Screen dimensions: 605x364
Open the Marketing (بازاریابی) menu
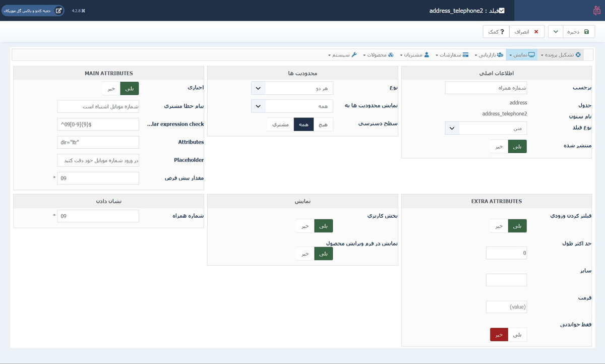(x=489, y=55)
